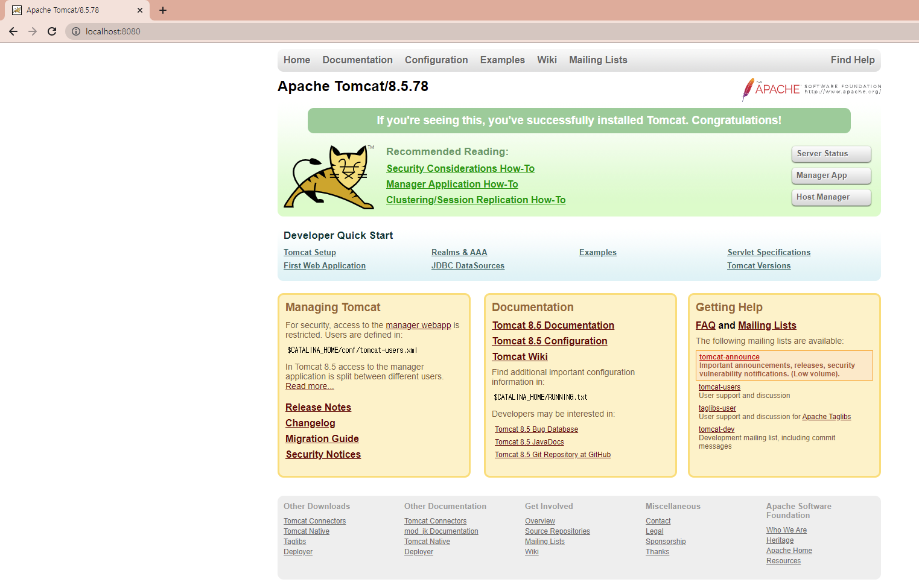Open the tomcat-announce mailing list link
The image size is (919, 588).
tap(729, 357)
